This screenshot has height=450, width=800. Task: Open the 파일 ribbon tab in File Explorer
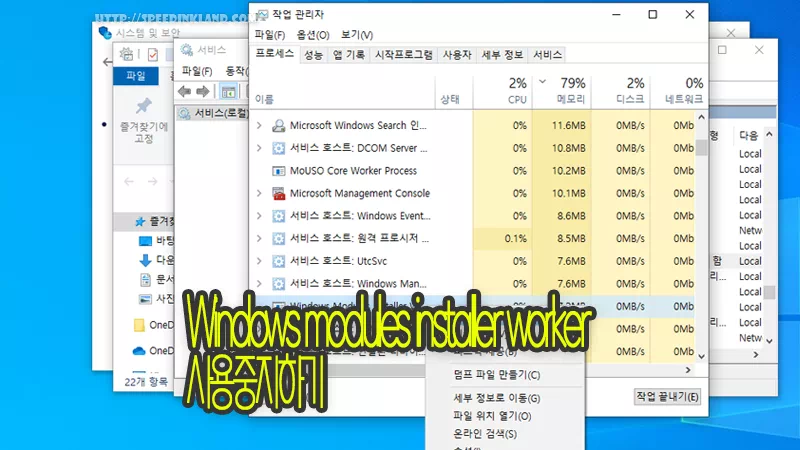(135, 76)
